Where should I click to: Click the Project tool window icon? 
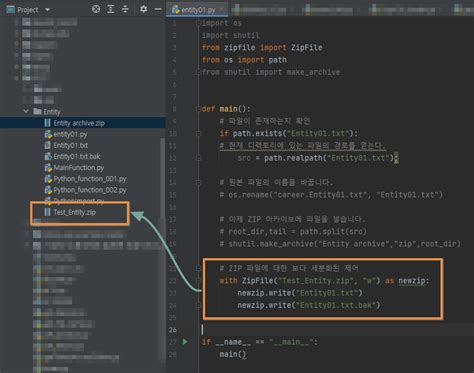coord(11,9)
